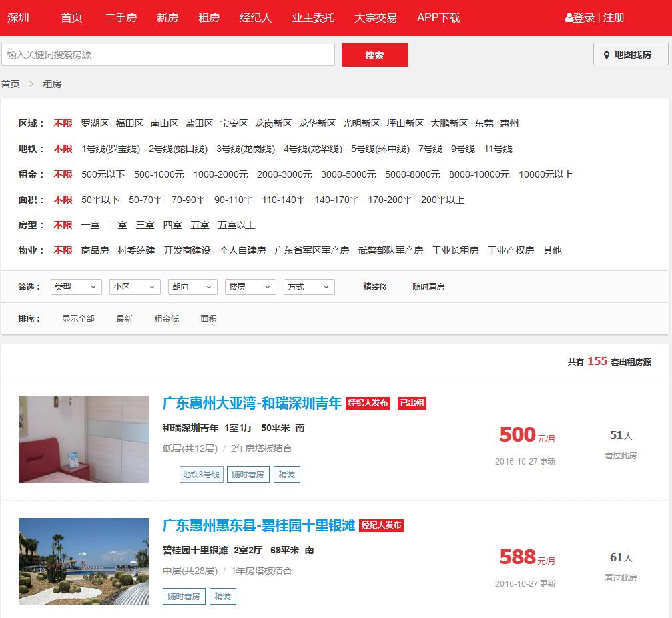The image size is (672, 618).
Task: Click the 地铁3号线 tag on first listing
Action: coord(201,475)
